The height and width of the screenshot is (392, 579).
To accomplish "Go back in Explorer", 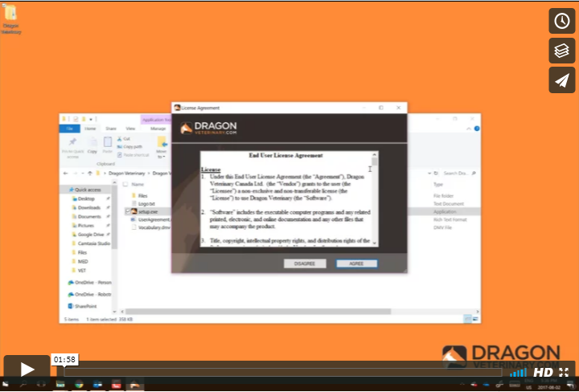I will pyautogui.click(x=66, y=173).
